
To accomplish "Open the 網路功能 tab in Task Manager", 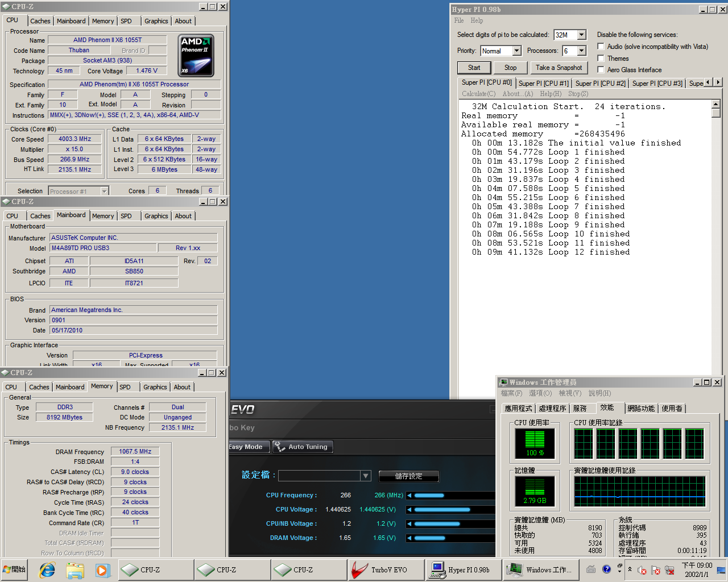I will tap(641, 408).
